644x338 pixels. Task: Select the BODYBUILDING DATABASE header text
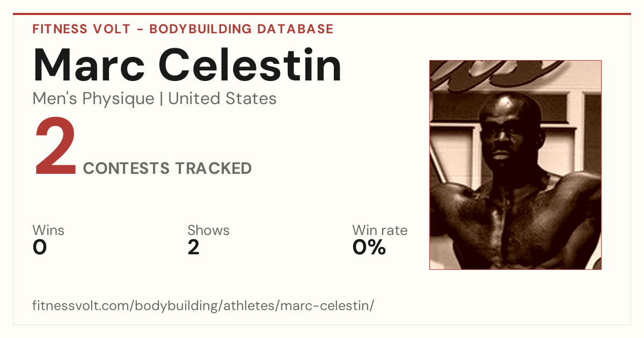(x=241, y=29)
